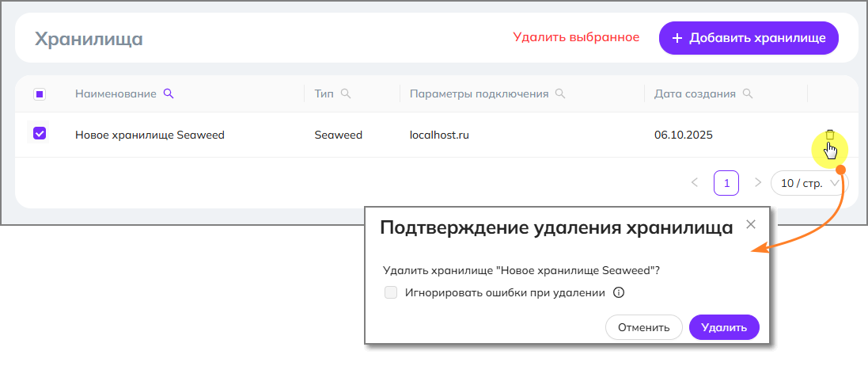Click the trash icon for Seaweed storage
Screen dimensions: 868x389
coord(830,135)
